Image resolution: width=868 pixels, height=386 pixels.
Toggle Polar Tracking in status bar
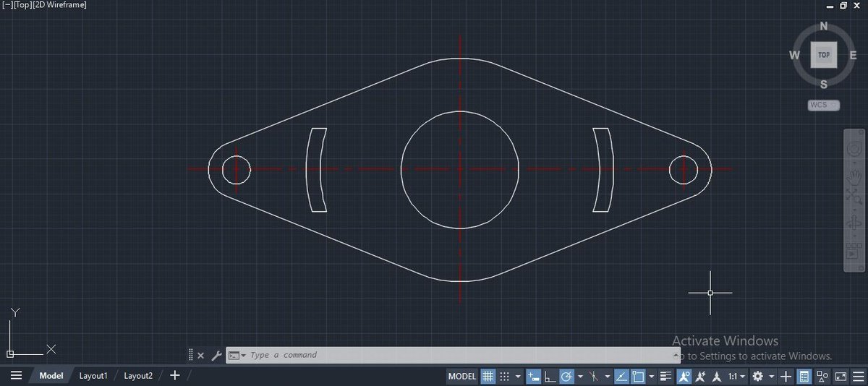click(566, 376)
